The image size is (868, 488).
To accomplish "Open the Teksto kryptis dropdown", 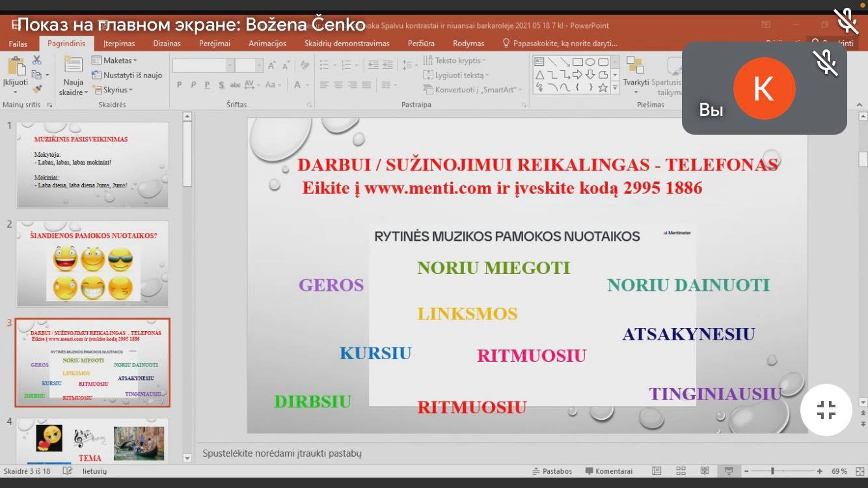I will (x=455, y=61).
